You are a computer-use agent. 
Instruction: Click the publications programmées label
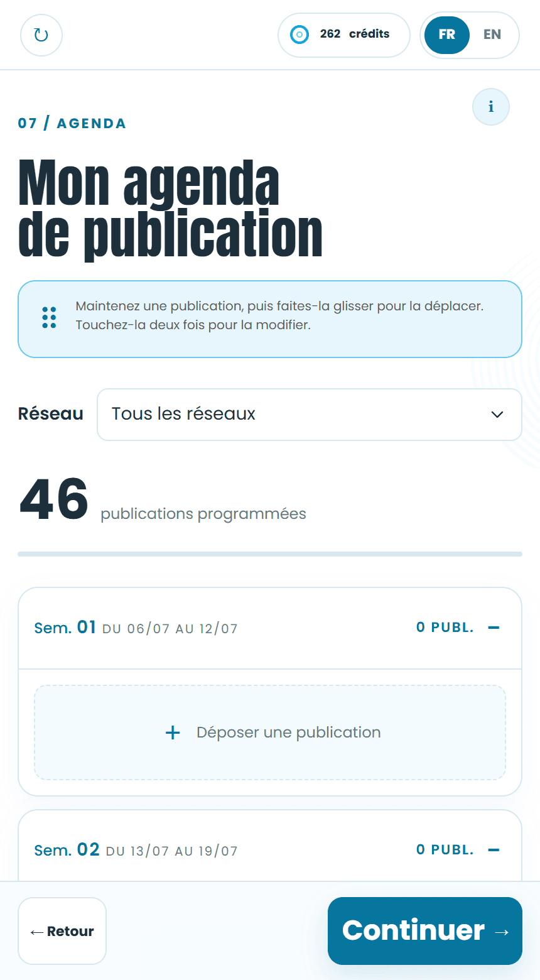coord(203,514)
